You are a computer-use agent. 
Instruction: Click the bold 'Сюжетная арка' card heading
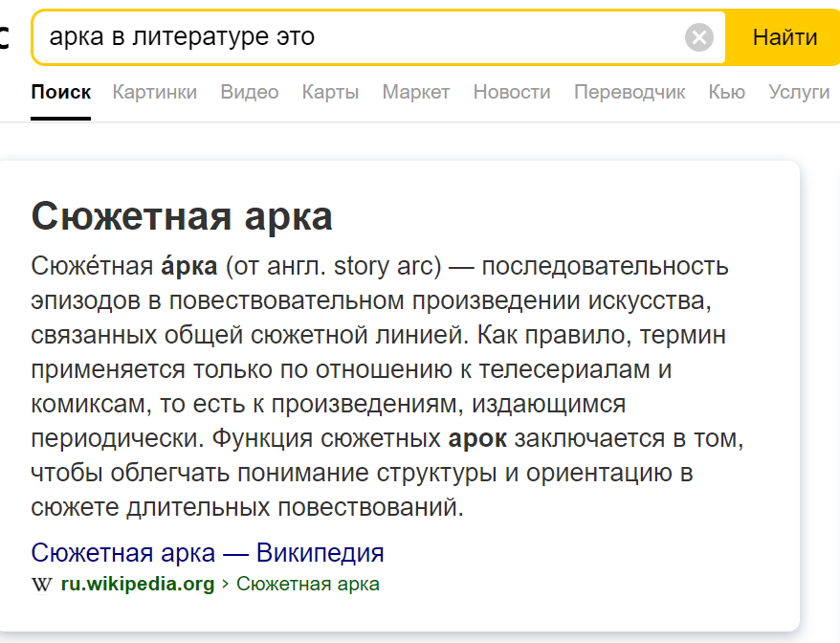click(x=182, y=217)
